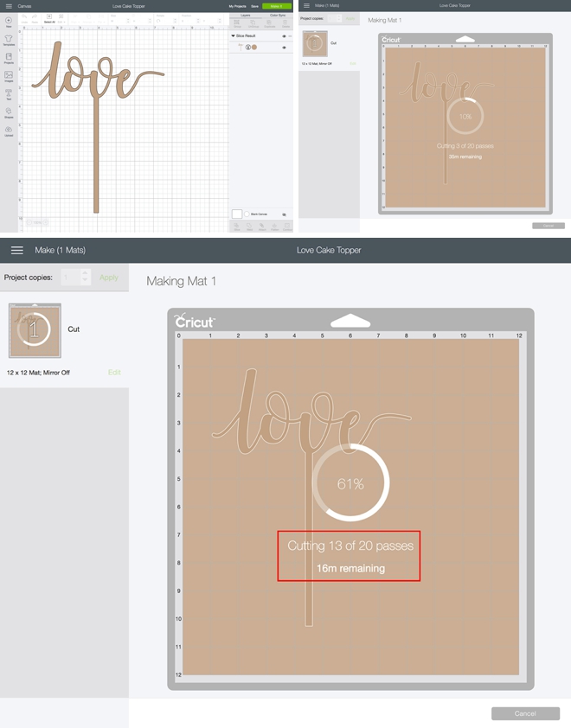The width and height of the screenshot is (571, 728).
Task: Switch to the Color Sync tab
Action: [x=278, y=15]
